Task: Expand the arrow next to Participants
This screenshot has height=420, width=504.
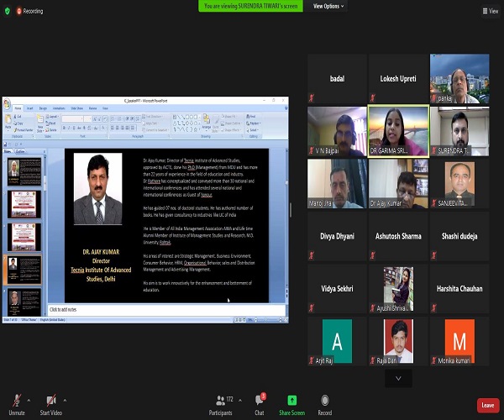Action: 240,401
